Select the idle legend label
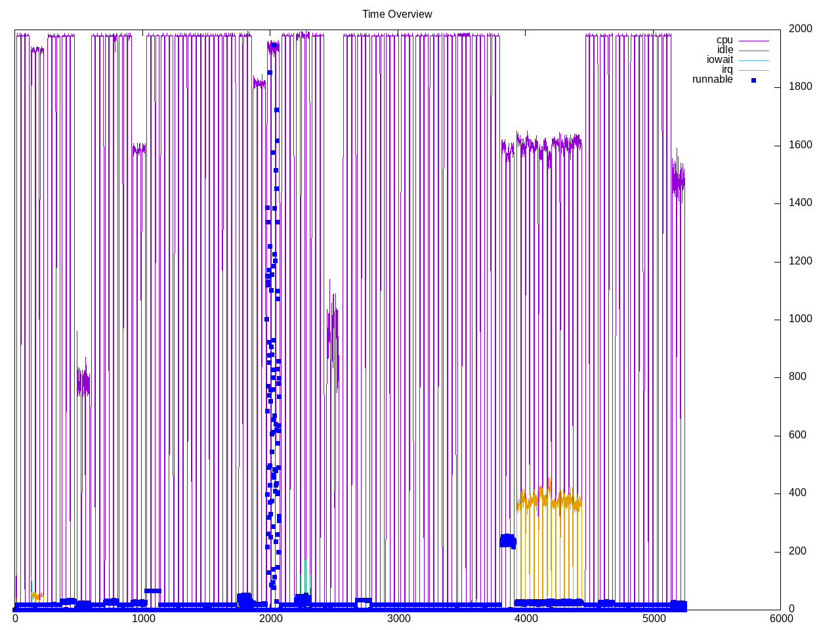Viewport: 840px width, 630px height. pos(724,50)
